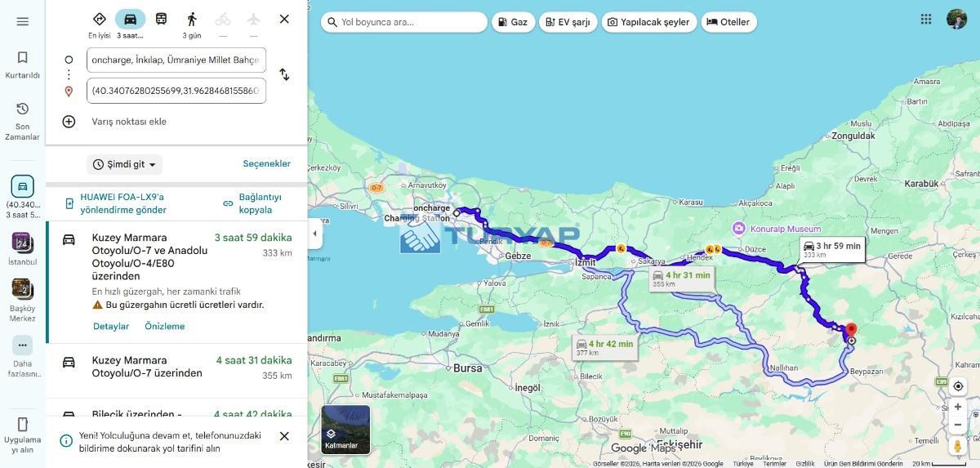This screenshot has height=468, width=980.
Task: Select walking travel mode
Action: tap(192, 19)
